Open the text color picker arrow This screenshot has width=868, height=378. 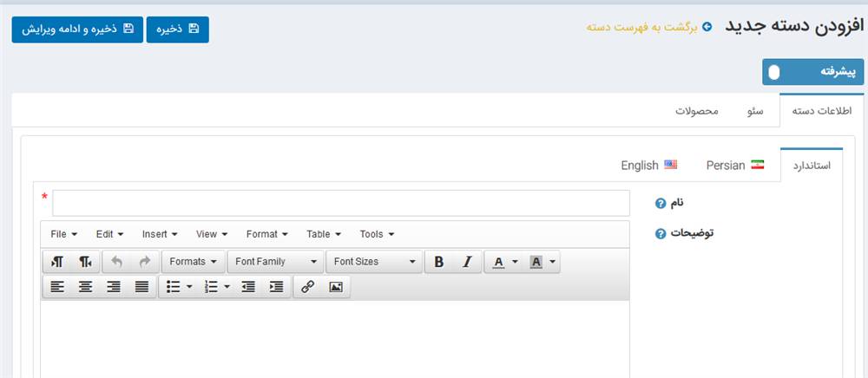pos(516,262)
